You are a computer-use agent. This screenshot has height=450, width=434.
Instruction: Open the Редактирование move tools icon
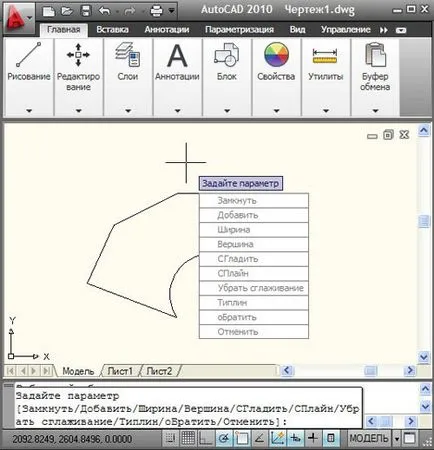point(78,55)
